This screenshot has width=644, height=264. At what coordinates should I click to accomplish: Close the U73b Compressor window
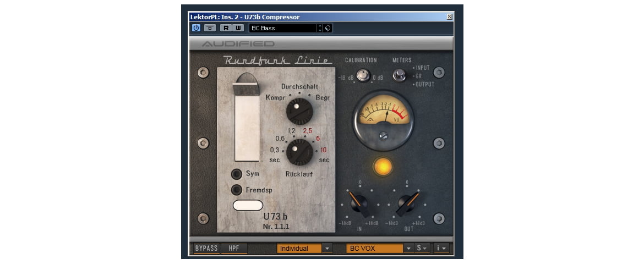pos(450,16)
